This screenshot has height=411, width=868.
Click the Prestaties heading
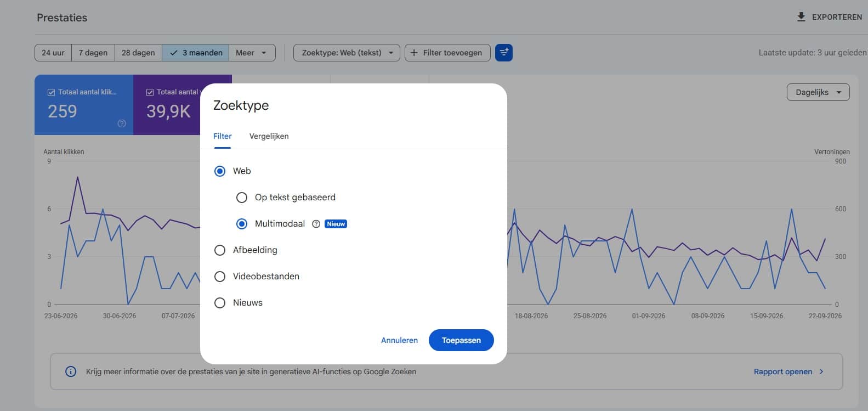62,18
